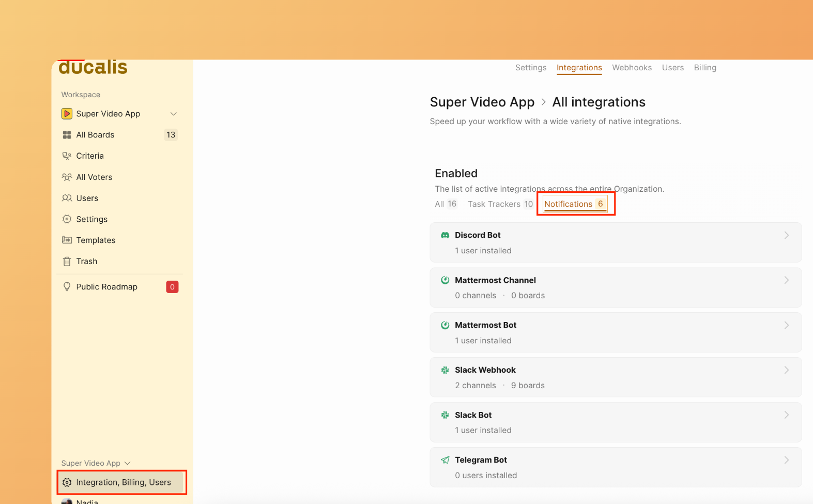Expand Mattermost Bot row chevron
Image resolution: width=813 pixels, height=504 pixels.
click(x=786, y=325)
